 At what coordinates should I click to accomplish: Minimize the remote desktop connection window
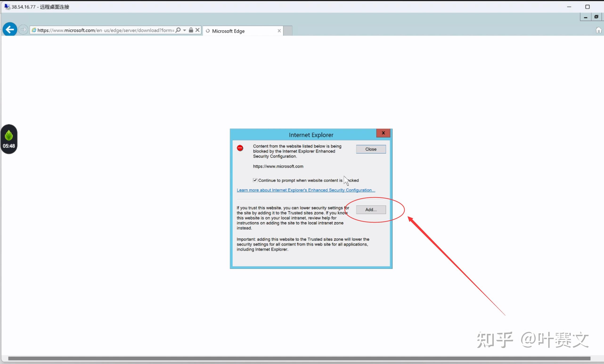(569, 7)
